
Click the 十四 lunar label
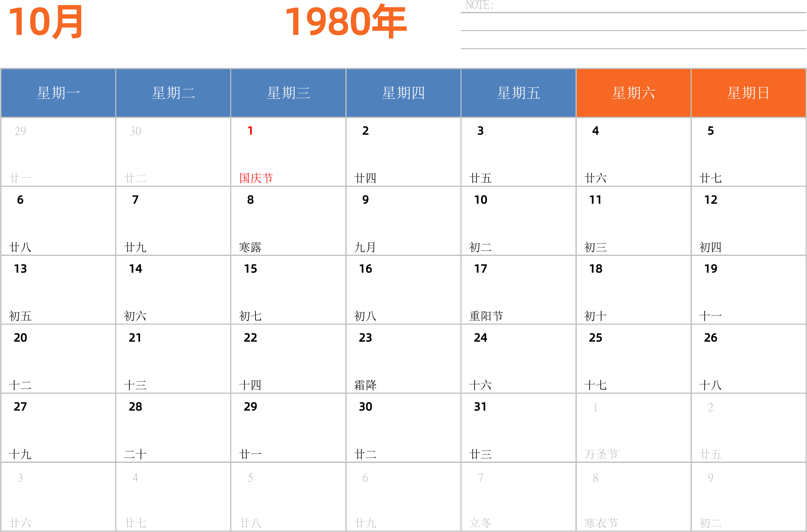pos(250,385)
